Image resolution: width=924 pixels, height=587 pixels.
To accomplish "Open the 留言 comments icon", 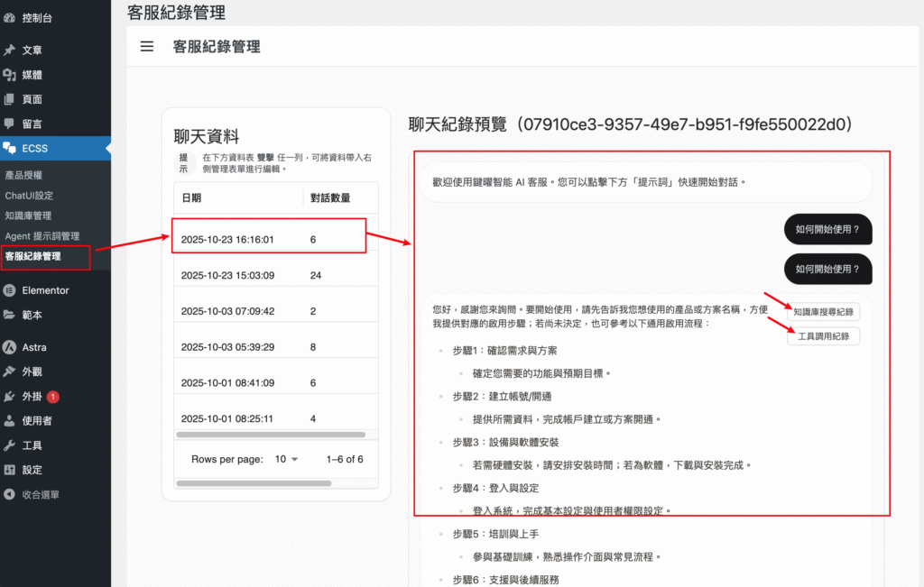I will pos(10,124).
